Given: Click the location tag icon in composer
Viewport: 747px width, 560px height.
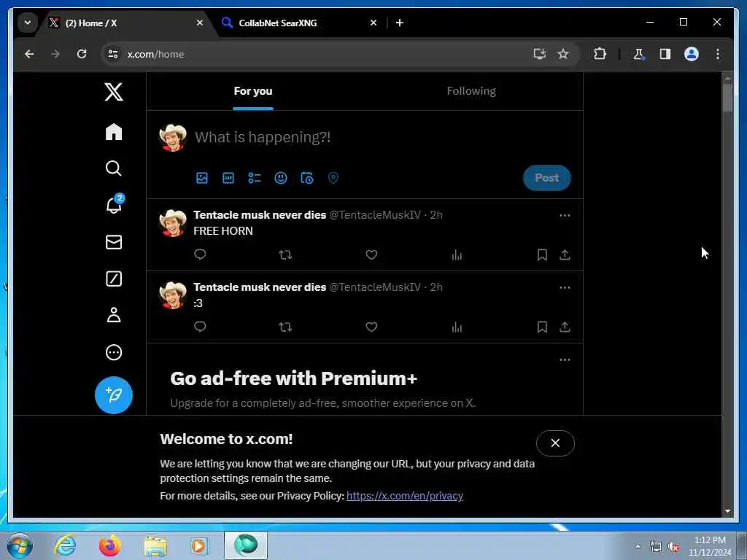Looking at the screenshot, I should pos(333,178).
